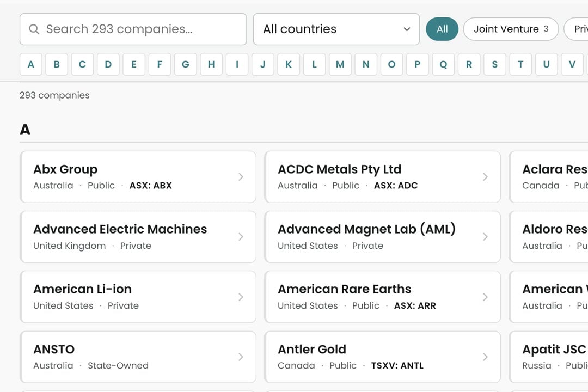The height and width of the screenshot is (392, 588).
Task: Click chevron on Advanced Electric Machines card
Action: coord(241,237)
